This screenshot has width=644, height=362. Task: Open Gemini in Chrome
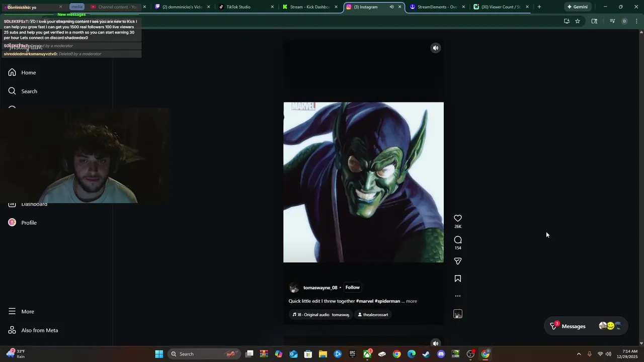coord(577,7)
